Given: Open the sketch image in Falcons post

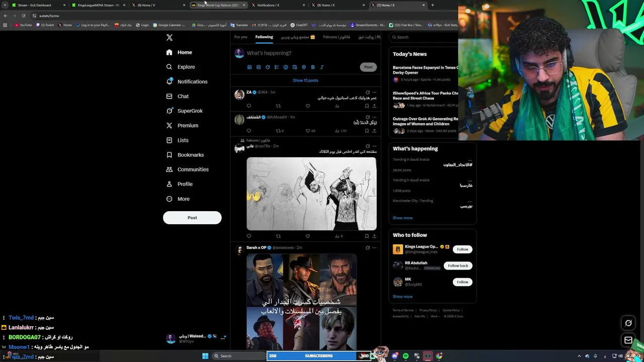Looking at the screenshot, I should 311,194.
